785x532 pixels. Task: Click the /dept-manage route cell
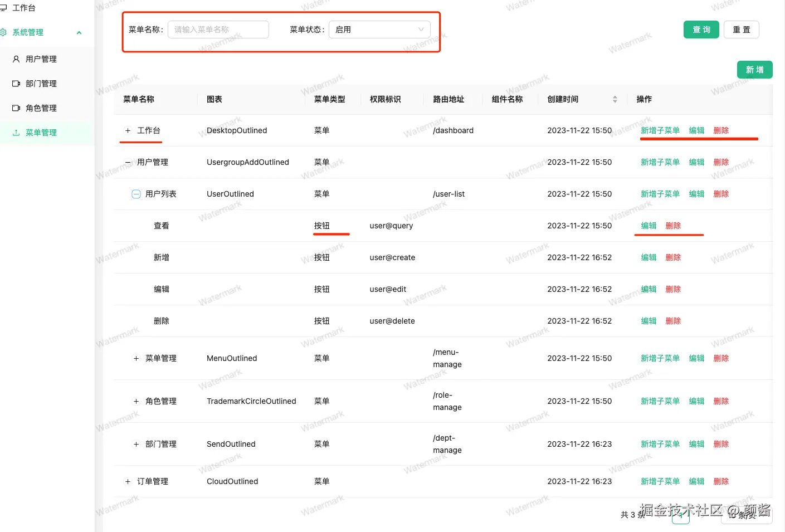click(x=447, y=444)
